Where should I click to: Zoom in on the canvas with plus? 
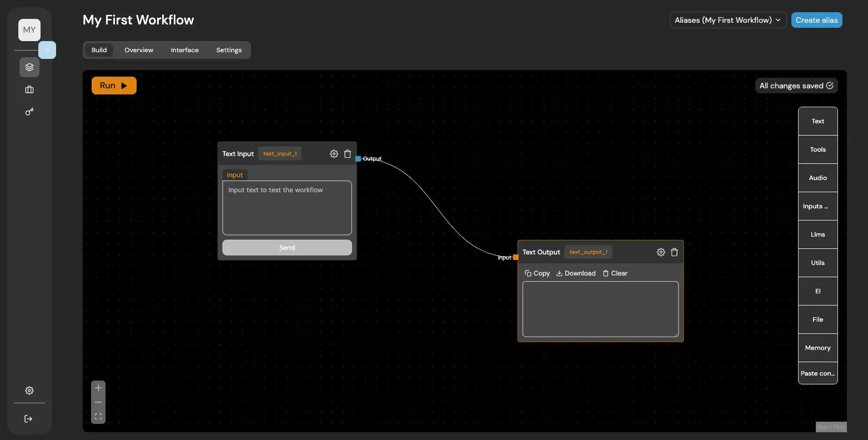coord(98,388)
